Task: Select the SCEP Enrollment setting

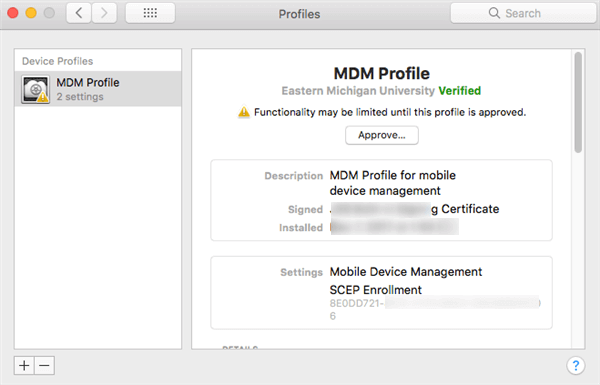Action: coord(375,290)
